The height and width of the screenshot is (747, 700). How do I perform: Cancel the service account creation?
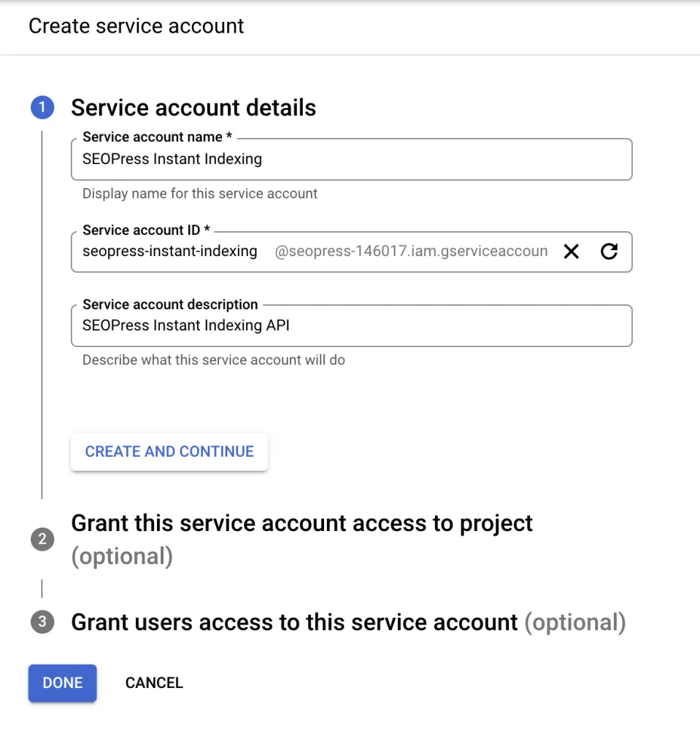click(x=154, y=683)
